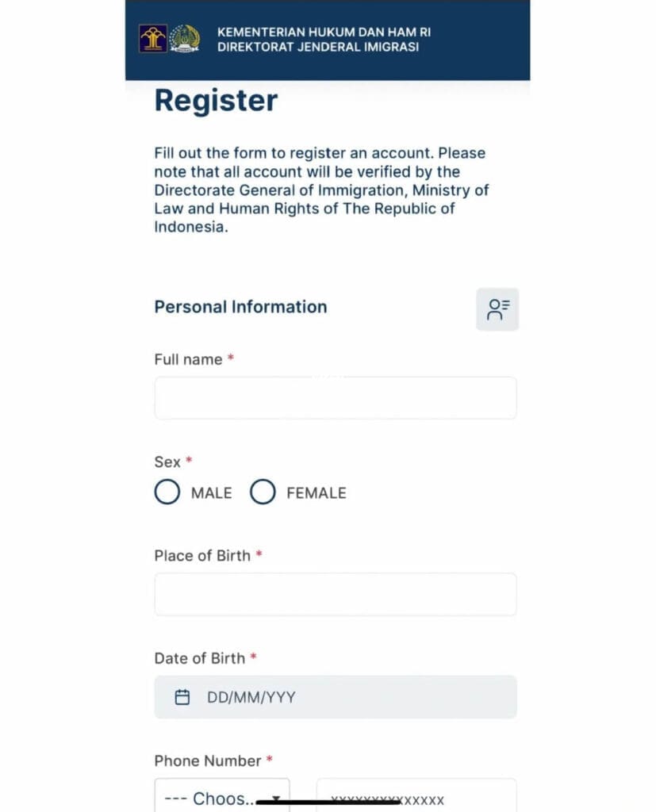Tap the home indicator bar at the bottom

pos(328,801)
